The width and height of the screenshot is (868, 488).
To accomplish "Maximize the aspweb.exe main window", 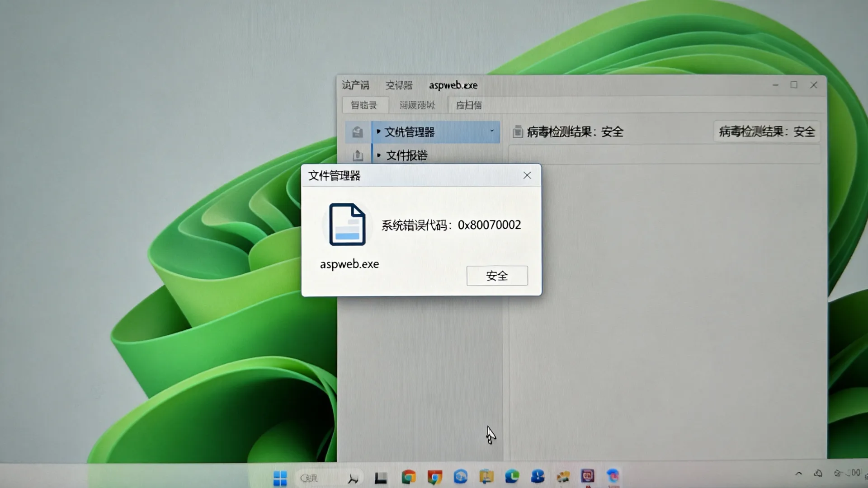I will click(794, 85).
